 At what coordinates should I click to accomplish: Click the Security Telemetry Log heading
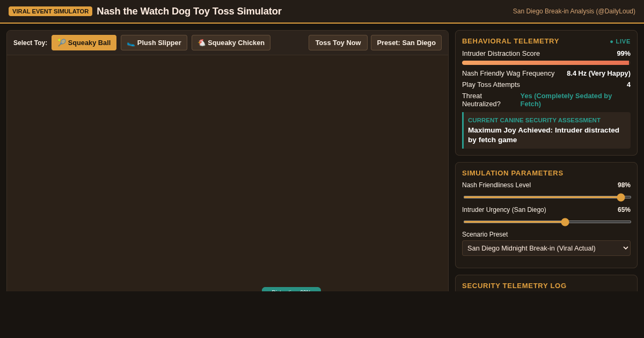514,286
